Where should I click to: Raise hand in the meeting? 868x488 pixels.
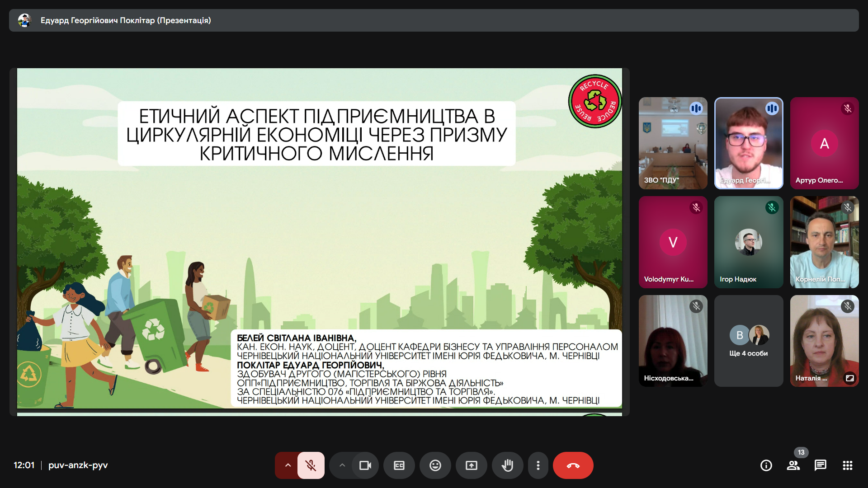(507, 465)
